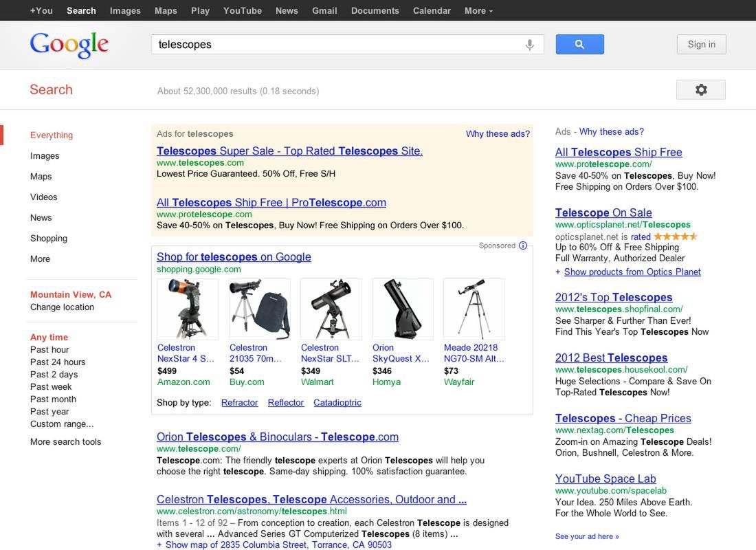Expand Show map of 2835 Columbia Street

coord(278,544)
